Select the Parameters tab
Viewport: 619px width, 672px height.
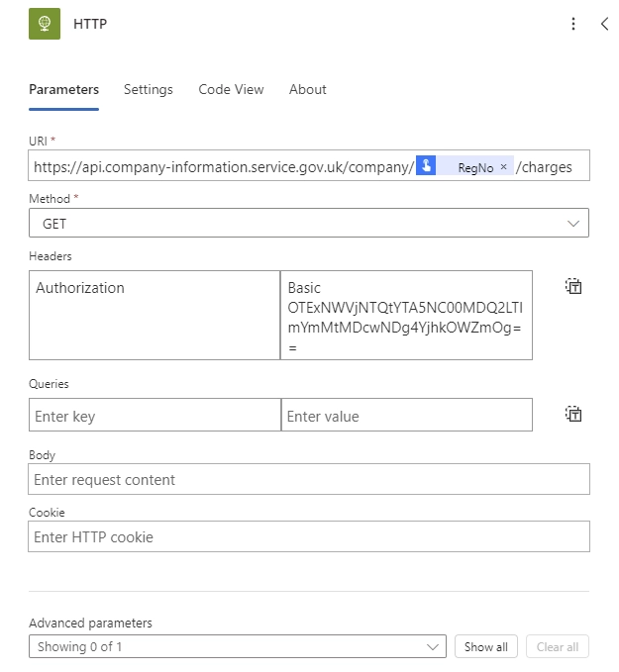[x=64, y=90]
